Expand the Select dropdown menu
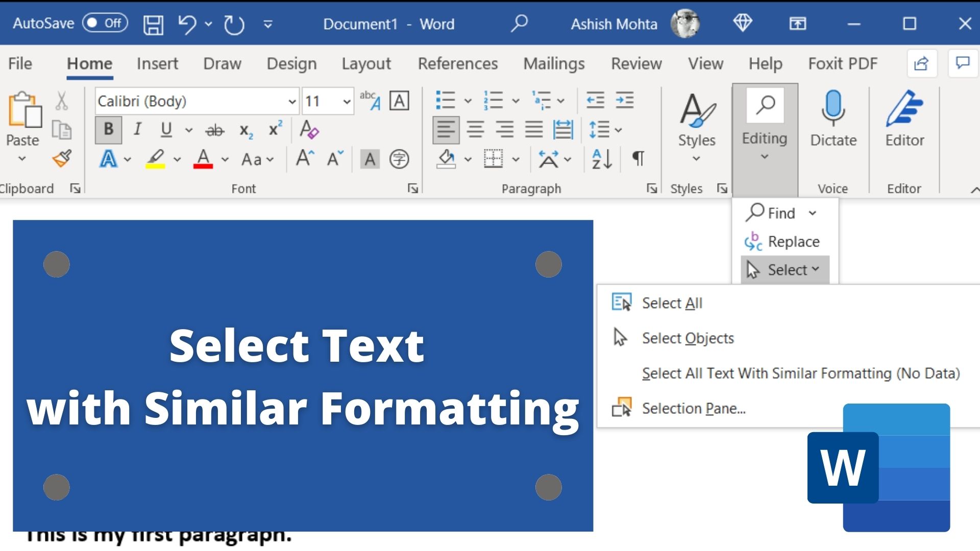The height and width of the screenshot is (551, 980). [783, 270]
